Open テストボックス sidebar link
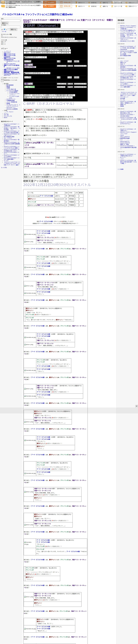Screen dimensions: 138x644 point(8,116)
